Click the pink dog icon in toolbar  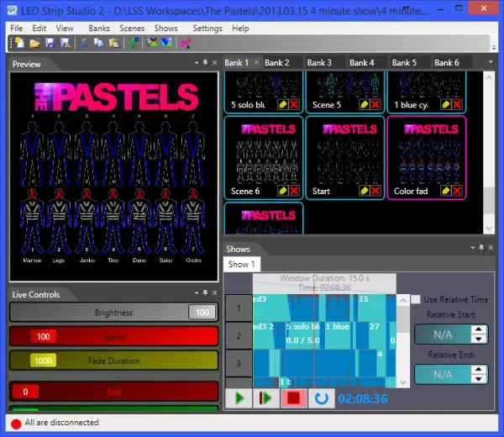click(186, 43)
